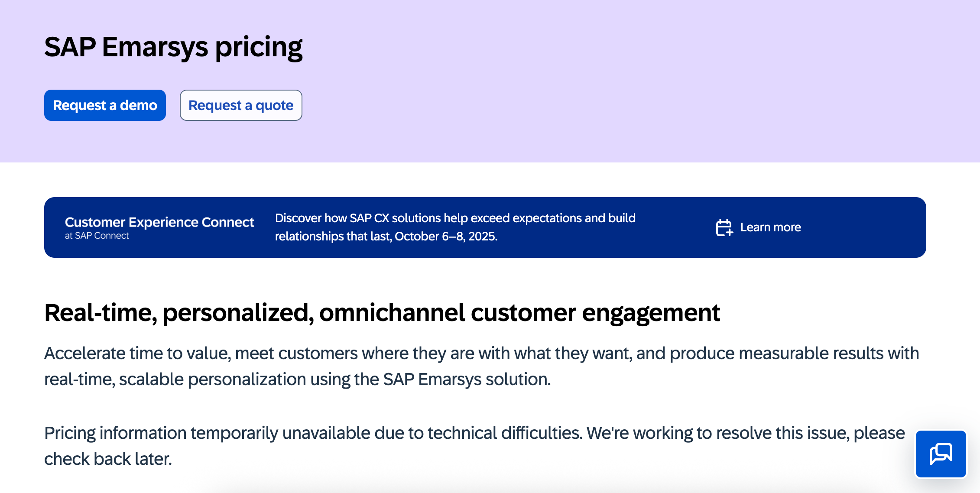Click the calendar-plus icon beside Learn more
Screen dimensions: 980x493
pos(724,227)
